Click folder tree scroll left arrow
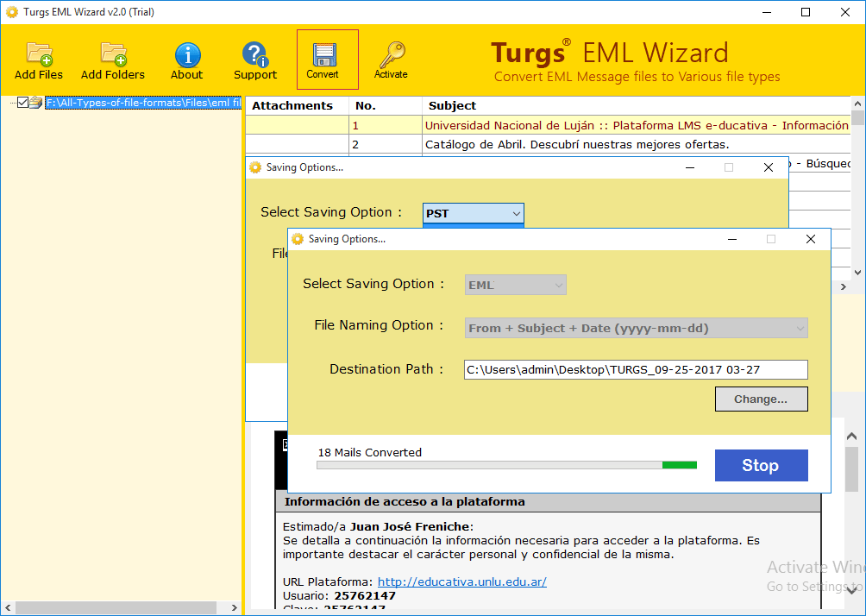 (x=8, y=607)
